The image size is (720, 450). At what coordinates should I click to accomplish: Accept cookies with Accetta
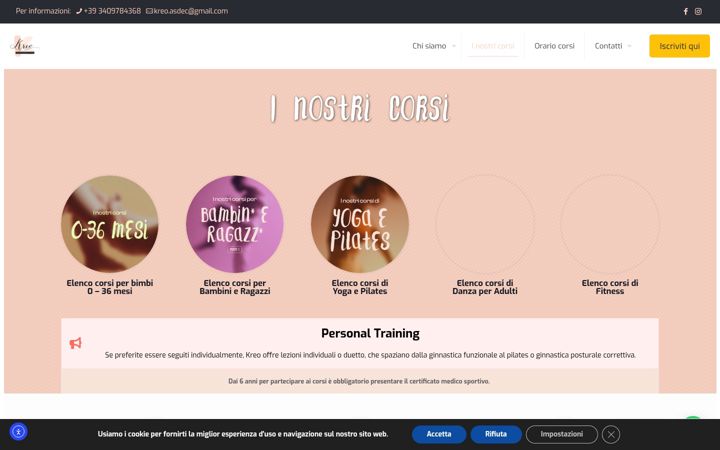(439, 434)
